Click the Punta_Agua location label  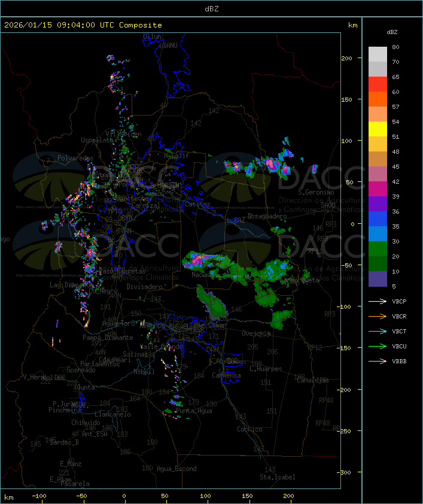[x=195, y=411]
